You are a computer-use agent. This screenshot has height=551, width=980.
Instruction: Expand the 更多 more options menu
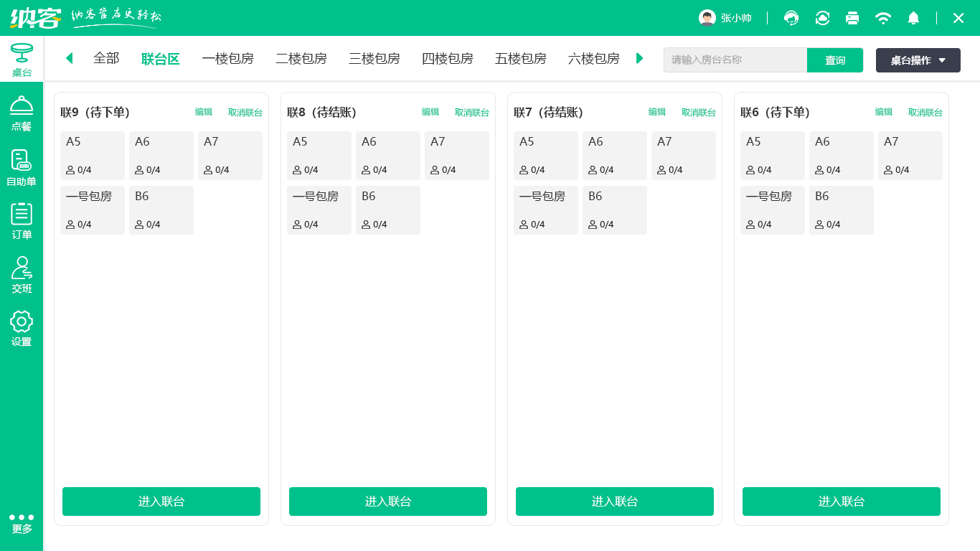point(22,520)
